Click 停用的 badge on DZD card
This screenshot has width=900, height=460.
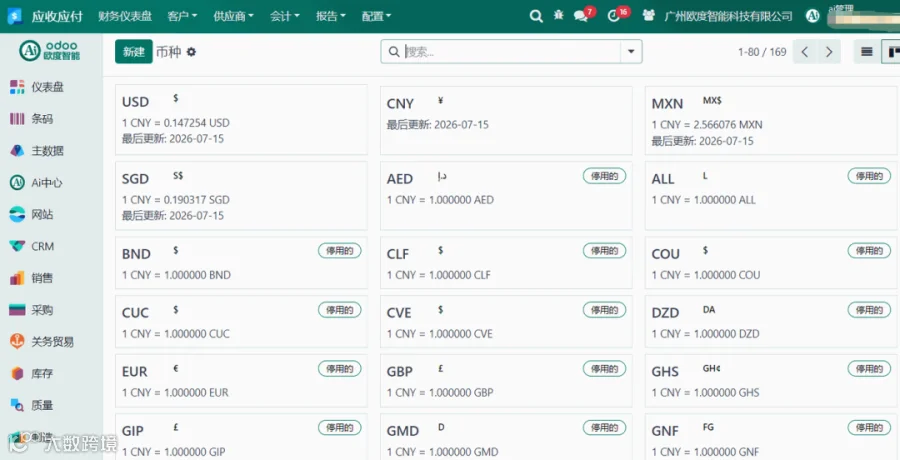(x=869, y=310)
